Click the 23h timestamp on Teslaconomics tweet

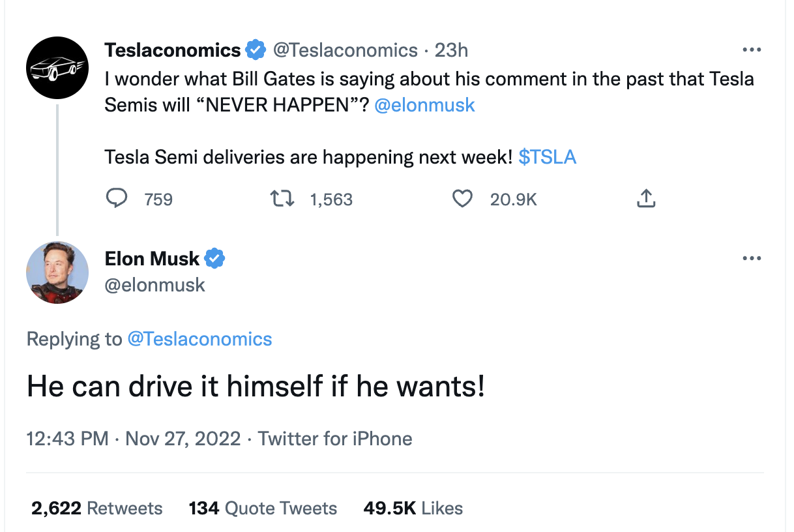coord(451,50)
